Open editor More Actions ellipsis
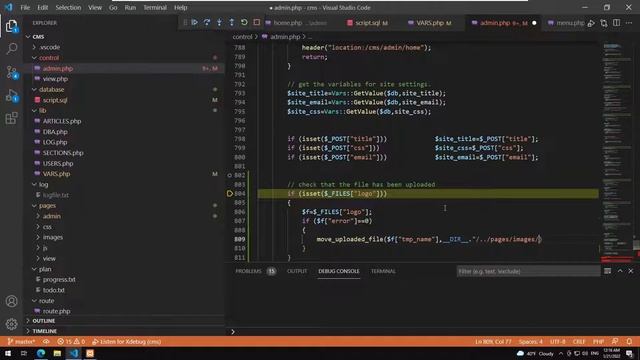The height and width of the screenshot is (360, 640). pyautogui.click(x=629, y=23)
